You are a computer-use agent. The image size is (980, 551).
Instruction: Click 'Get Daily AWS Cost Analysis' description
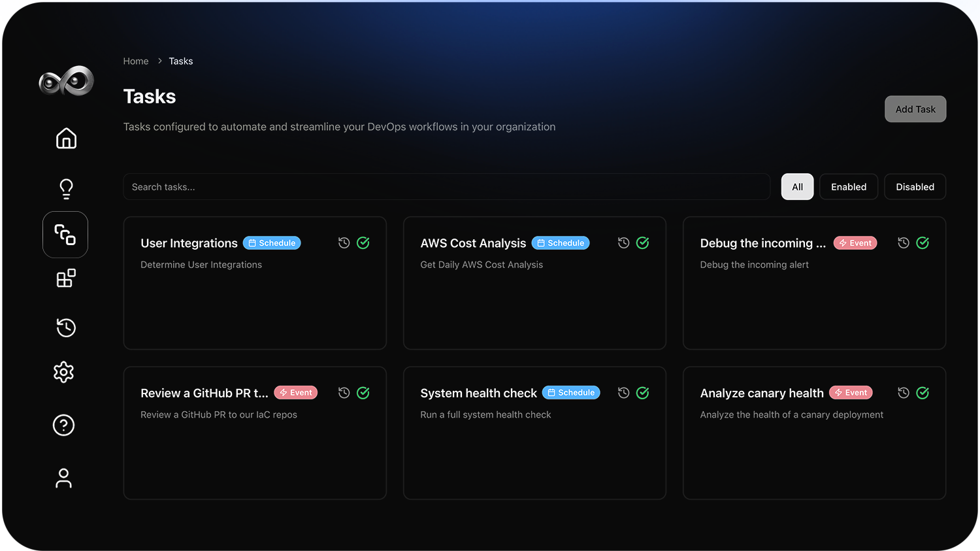click(x=482, y=265)
